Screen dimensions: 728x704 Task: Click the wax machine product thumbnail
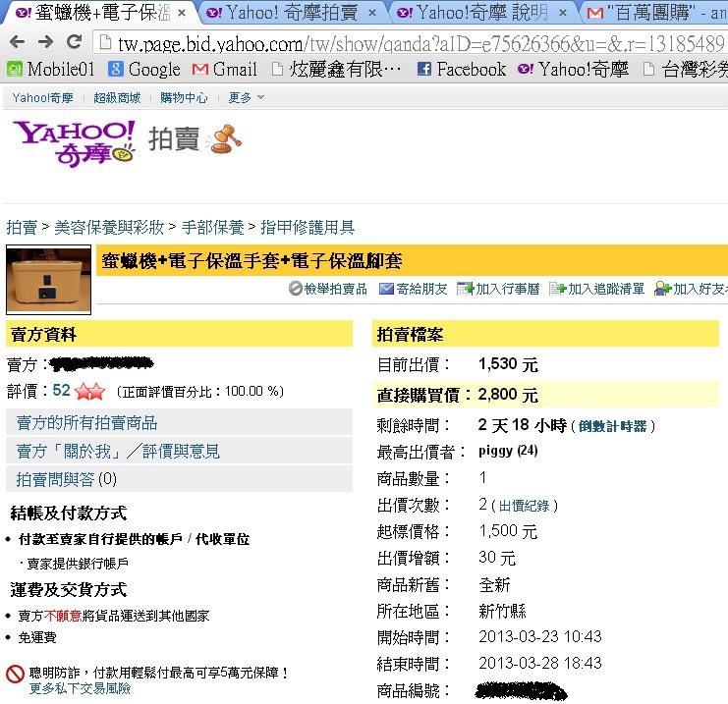[x=48, y=280]
